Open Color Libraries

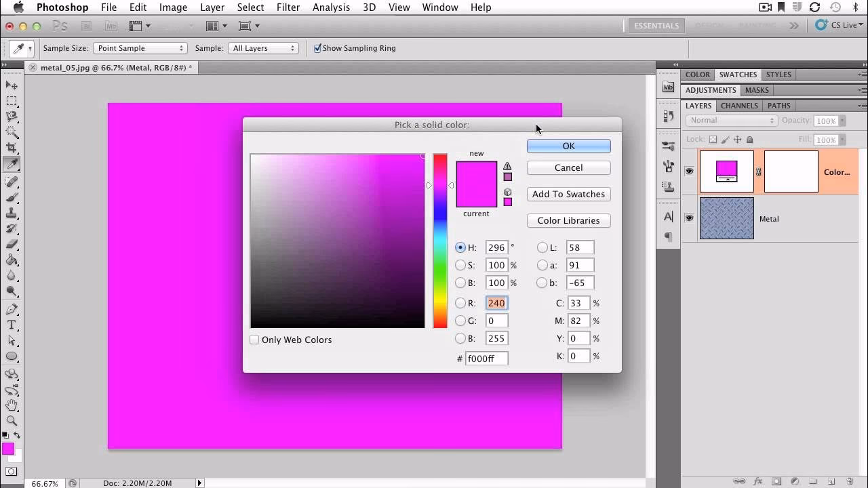568,220
